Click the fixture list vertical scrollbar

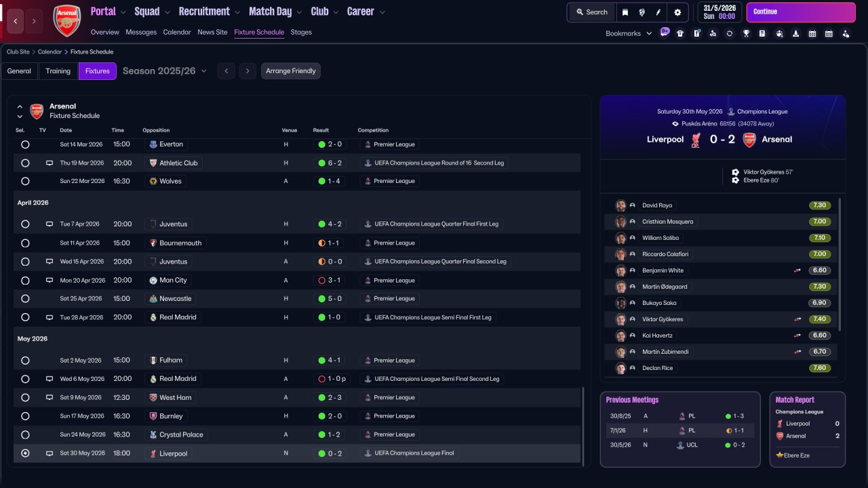[x=583, y=426]
